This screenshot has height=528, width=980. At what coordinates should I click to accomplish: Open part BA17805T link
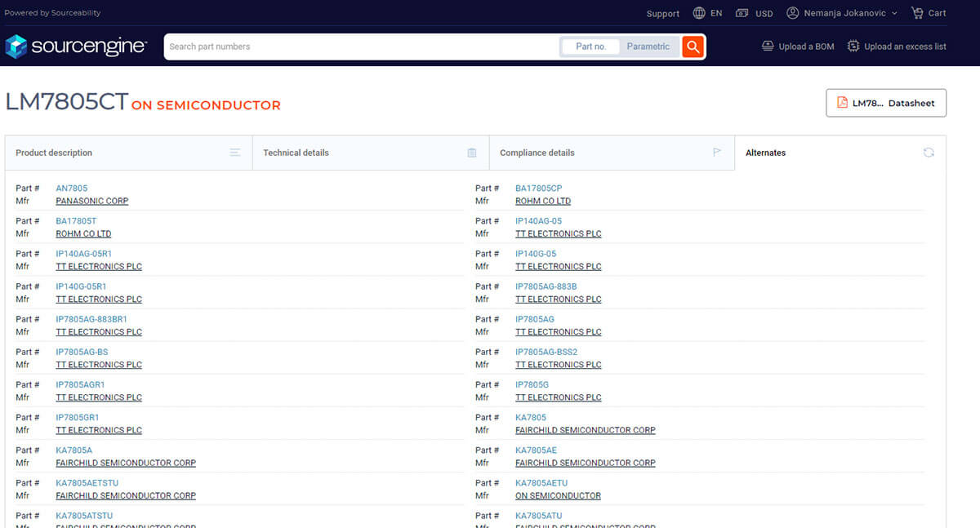pos(76,221)
